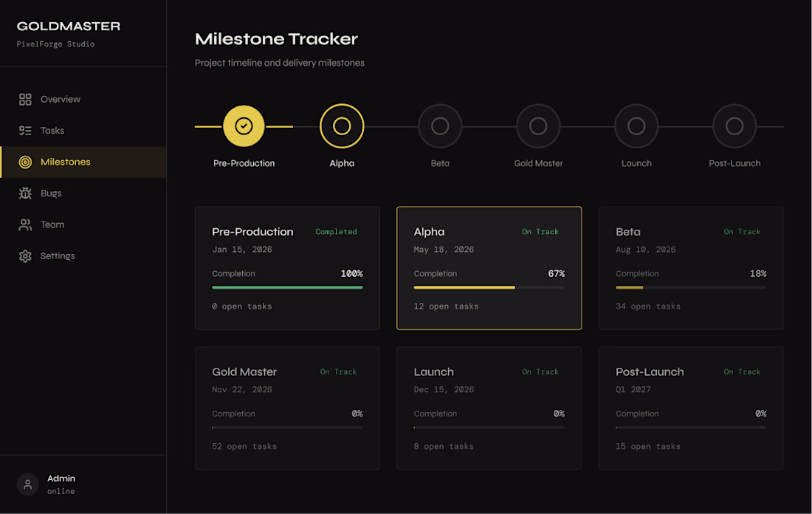The height and width of the screenshot is (514, 812).
Task: Open the Bugs menu item
Action: [83, 193]
